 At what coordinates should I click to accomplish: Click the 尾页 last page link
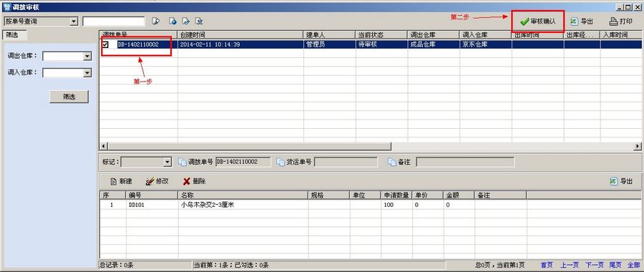[x=615, y=266]
